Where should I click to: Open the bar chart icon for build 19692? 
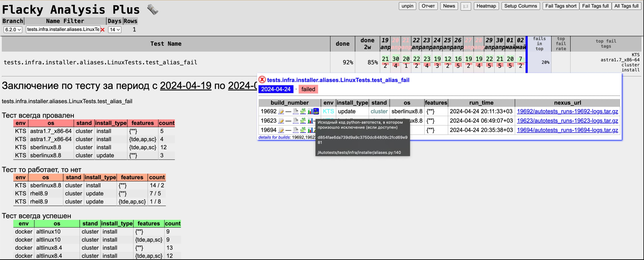click(310, 112)
